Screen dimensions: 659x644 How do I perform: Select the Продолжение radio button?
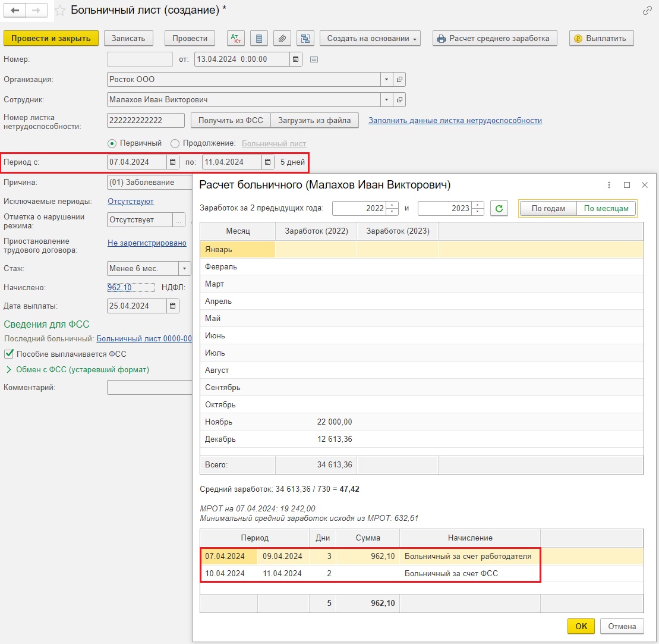175,143
